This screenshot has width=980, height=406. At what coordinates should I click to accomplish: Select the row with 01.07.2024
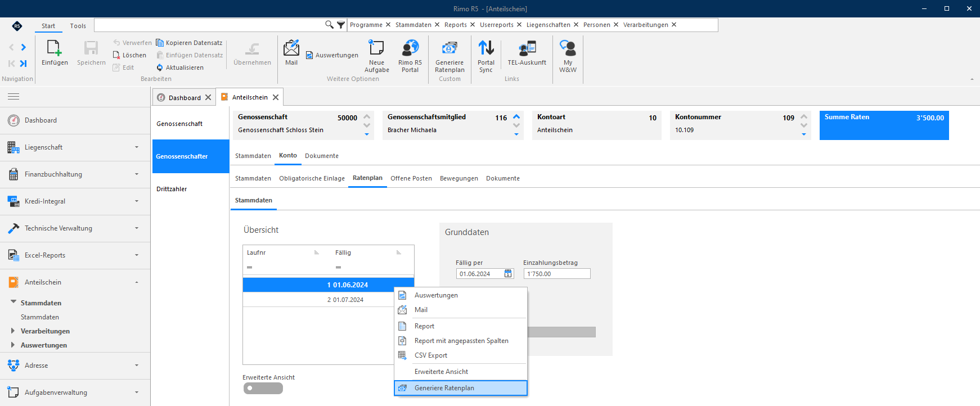pyautogui.click(x=329, y=300)
